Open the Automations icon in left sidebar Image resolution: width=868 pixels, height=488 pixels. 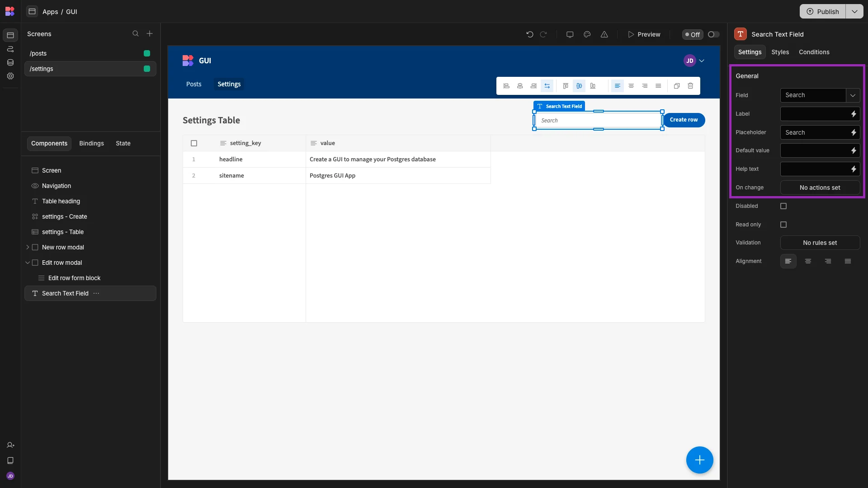(x=10, y=49)
